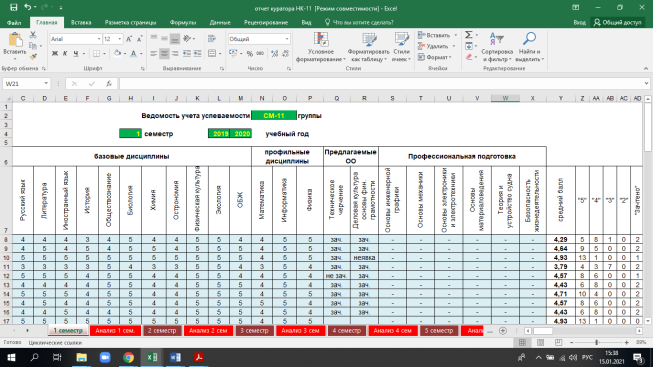Screen dimensions: 653x367
Task: Click the Paste clipboard icon
Action: coord(15,40)
